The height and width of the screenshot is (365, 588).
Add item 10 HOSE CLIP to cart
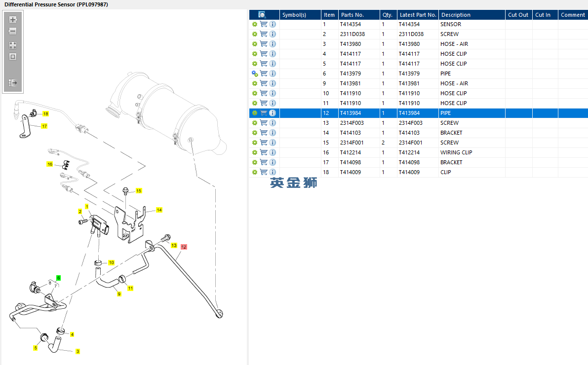264,93
